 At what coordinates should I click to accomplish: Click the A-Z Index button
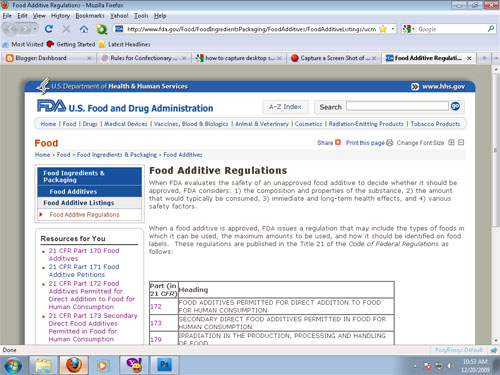pos(285,107)
